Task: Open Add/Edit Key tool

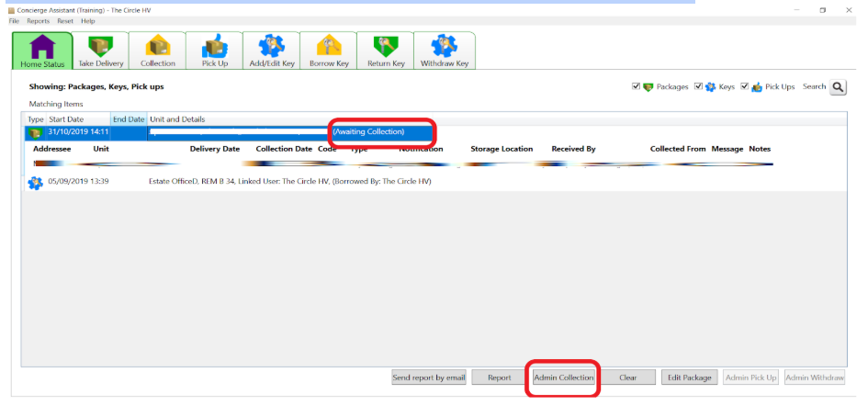Action: pos(271,51)
